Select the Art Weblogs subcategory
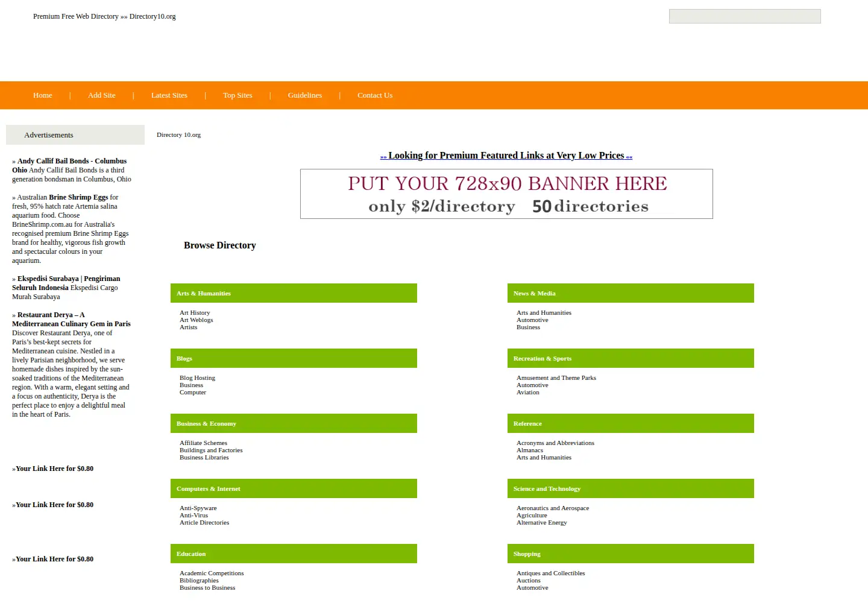This screenshot has width=868, height=603. click(197, 320)
